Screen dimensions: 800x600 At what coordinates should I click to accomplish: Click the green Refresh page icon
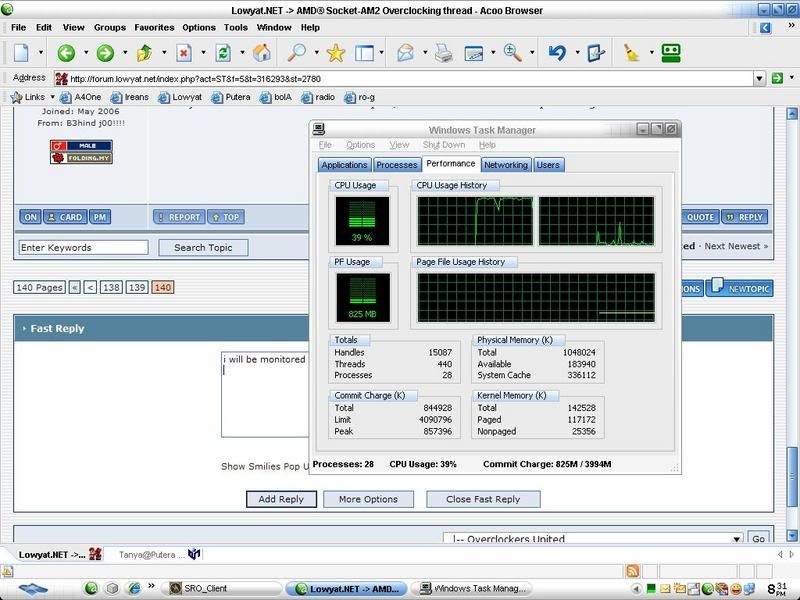tap(223, 53)
